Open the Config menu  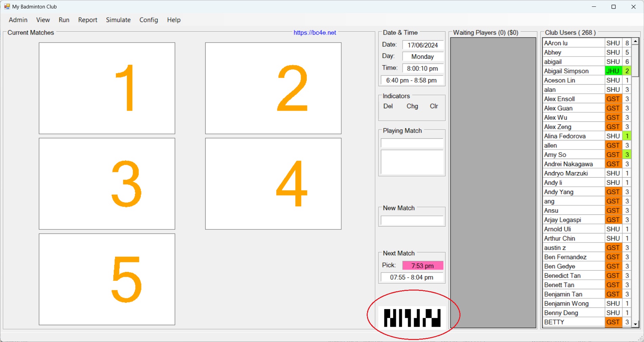click(149, 20)
